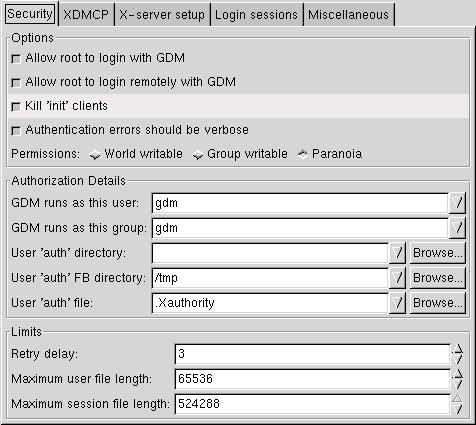Screen dimensions: 476x425
Task: Switch to the Login sessions tab
Action: pyautogui.click(x=256, y=15)
